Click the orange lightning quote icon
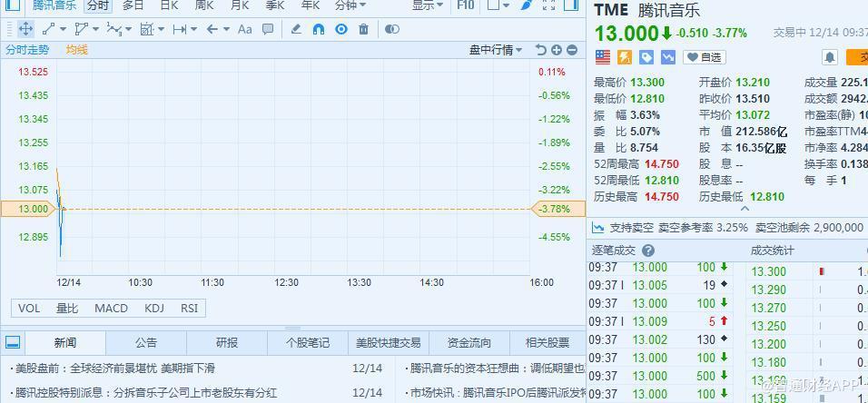The image size is (868, 403). 625,57
